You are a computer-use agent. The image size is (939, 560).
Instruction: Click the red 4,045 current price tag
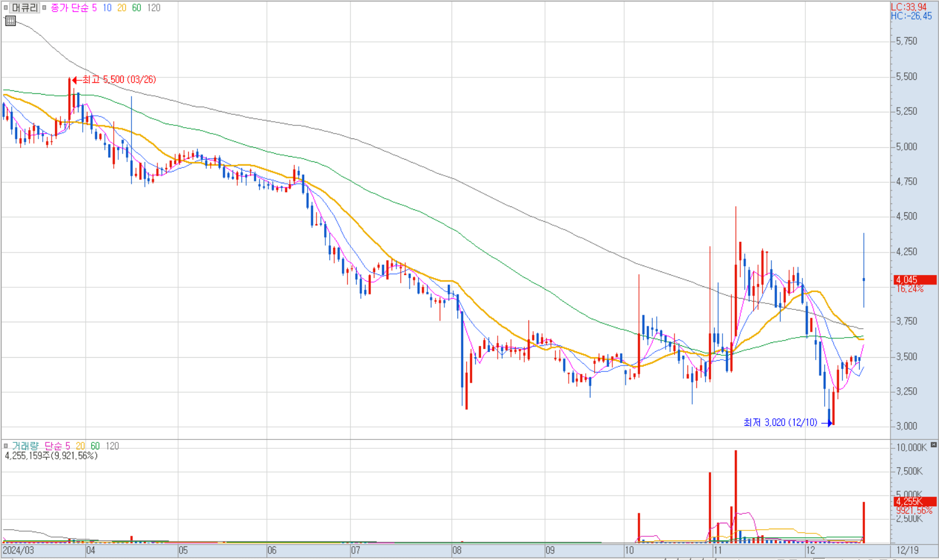[x=915, y=280]
